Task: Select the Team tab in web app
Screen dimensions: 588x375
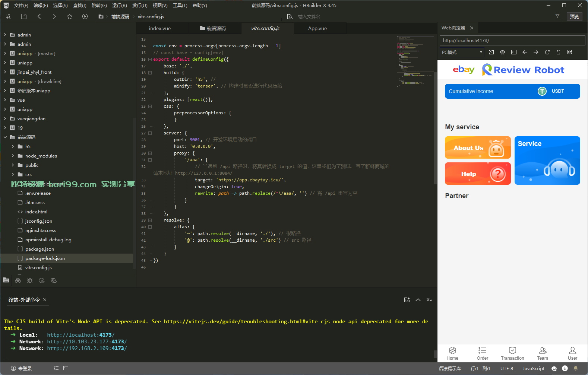Action: [x=543, y=353]
